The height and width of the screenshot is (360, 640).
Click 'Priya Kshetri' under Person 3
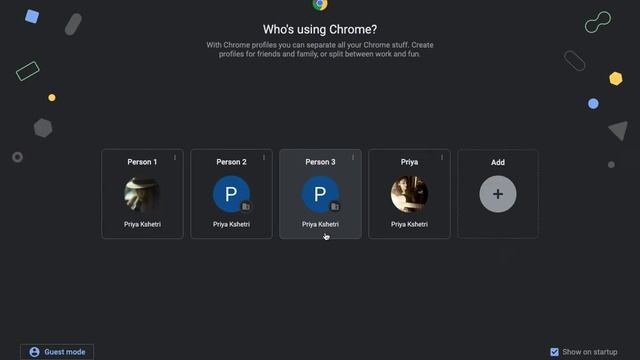[x=320, y=224]
